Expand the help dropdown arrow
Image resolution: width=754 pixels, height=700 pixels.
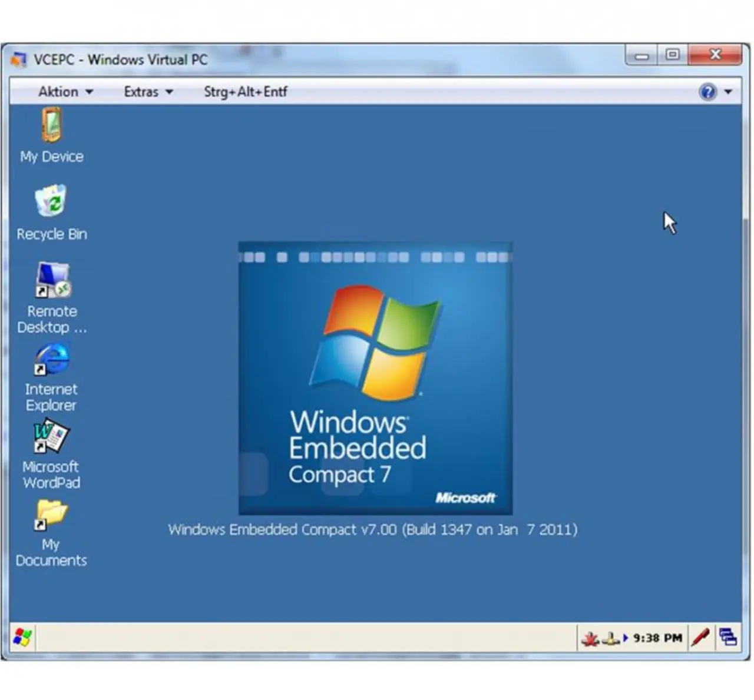tap(728, 92)
